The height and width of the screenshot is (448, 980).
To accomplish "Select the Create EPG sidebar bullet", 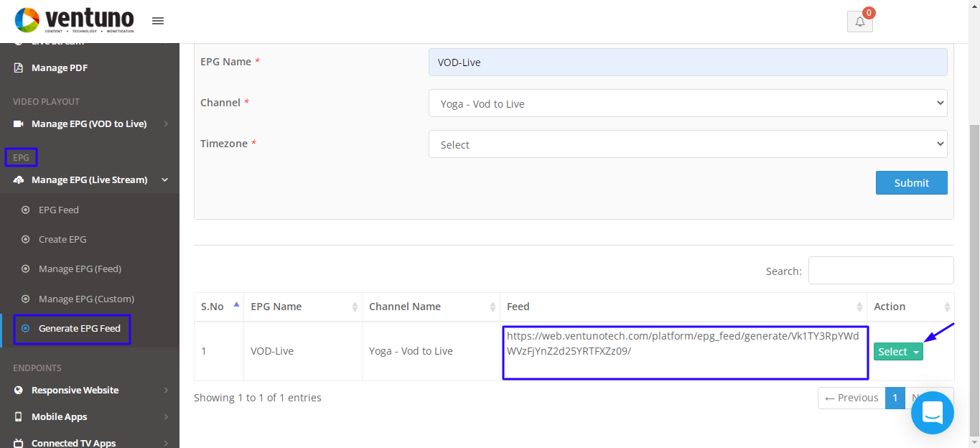I will point(26,240).
